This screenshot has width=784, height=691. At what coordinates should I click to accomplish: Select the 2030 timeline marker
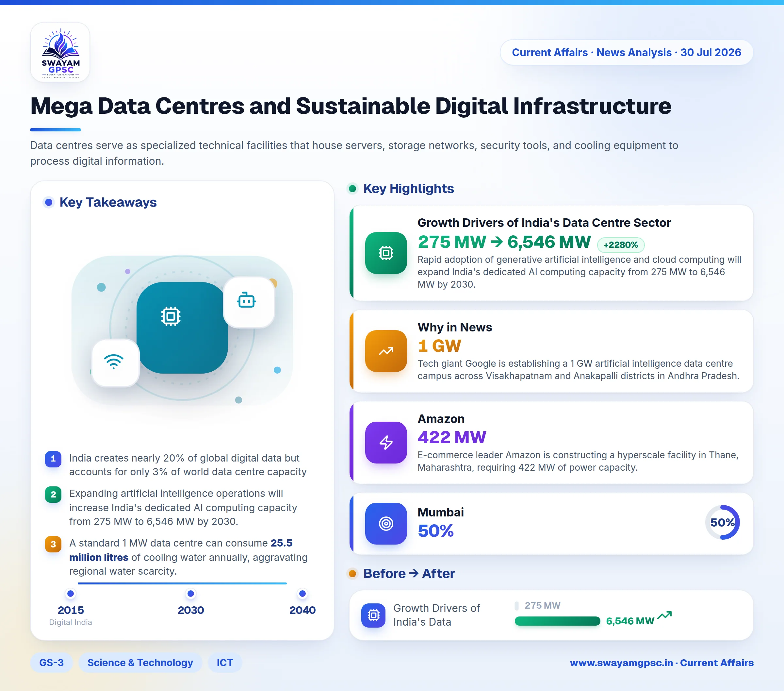pos(191,594)
